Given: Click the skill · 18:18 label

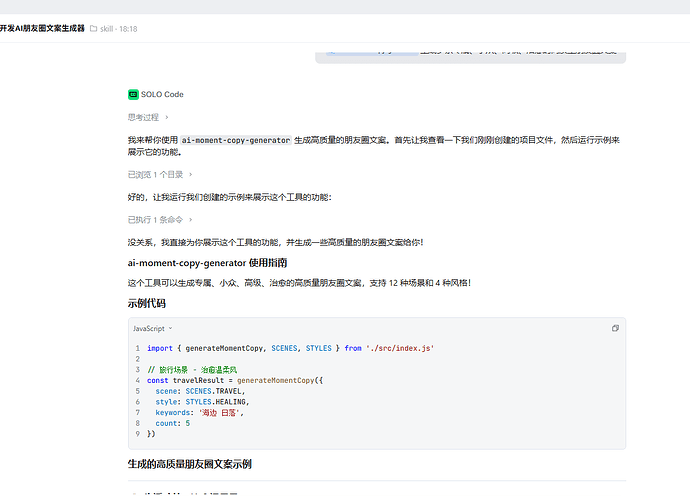Looking at the screenshot, I should [119, 29].
